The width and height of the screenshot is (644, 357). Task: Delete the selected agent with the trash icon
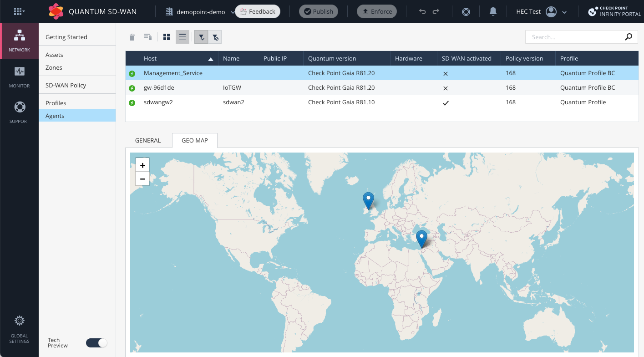pyautogui.click(x=132, y=37)
